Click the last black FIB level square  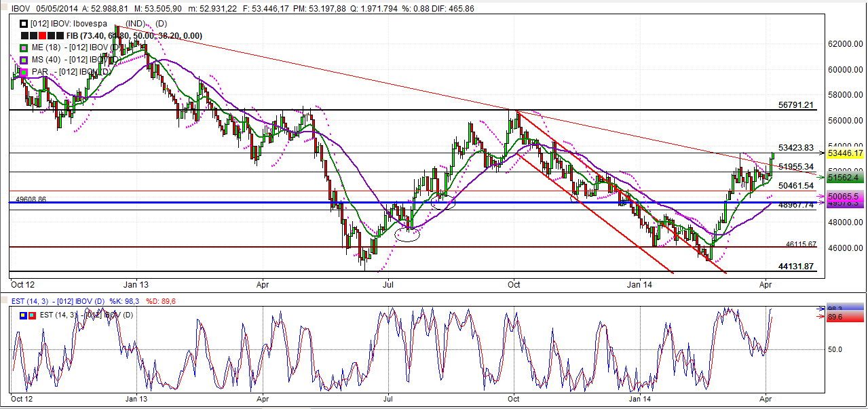coord(59,35)
